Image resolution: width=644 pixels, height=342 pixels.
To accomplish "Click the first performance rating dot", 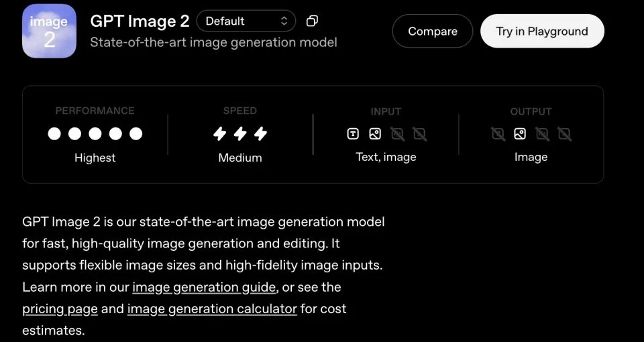I will point(54,134).
